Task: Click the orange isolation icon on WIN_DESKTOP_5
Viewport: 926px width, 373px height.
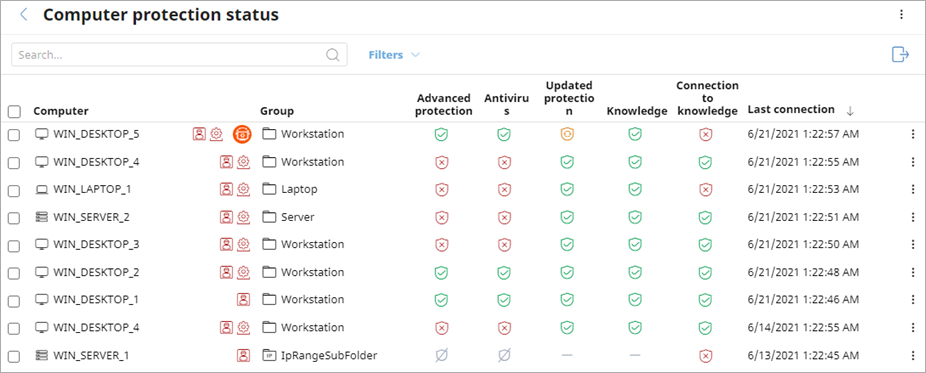Action: 242,135
